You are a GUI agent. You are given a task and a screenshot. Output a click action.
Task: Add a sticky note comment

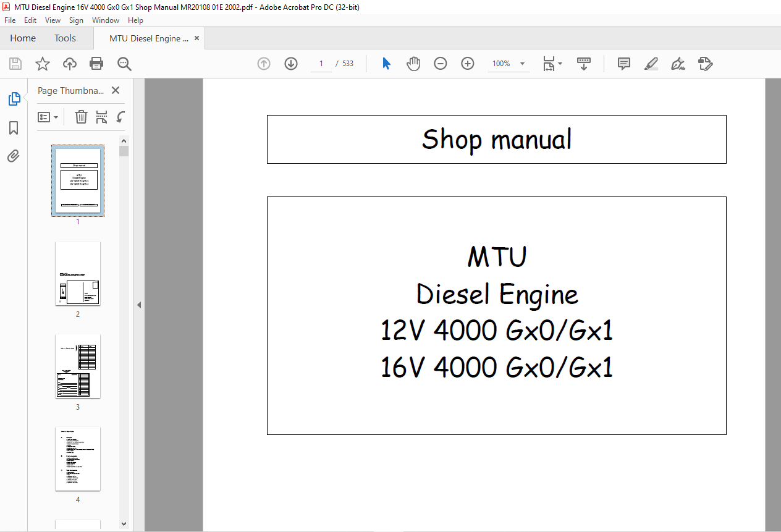tap(624, 64)
